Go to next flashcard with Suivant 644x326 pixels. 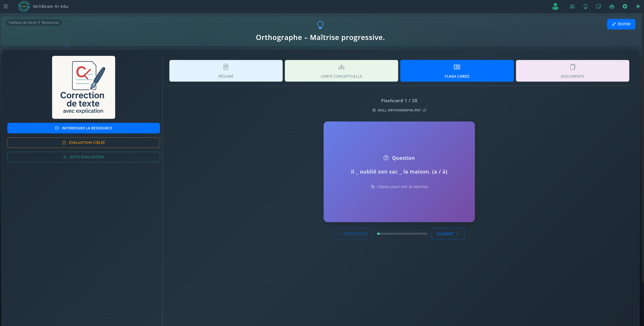coord(448,234)
